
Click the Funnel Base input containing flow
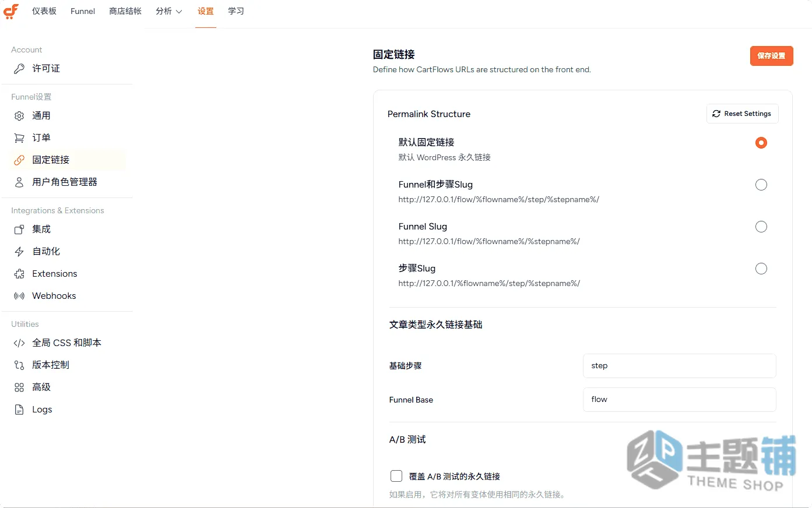tap(679, 400)
